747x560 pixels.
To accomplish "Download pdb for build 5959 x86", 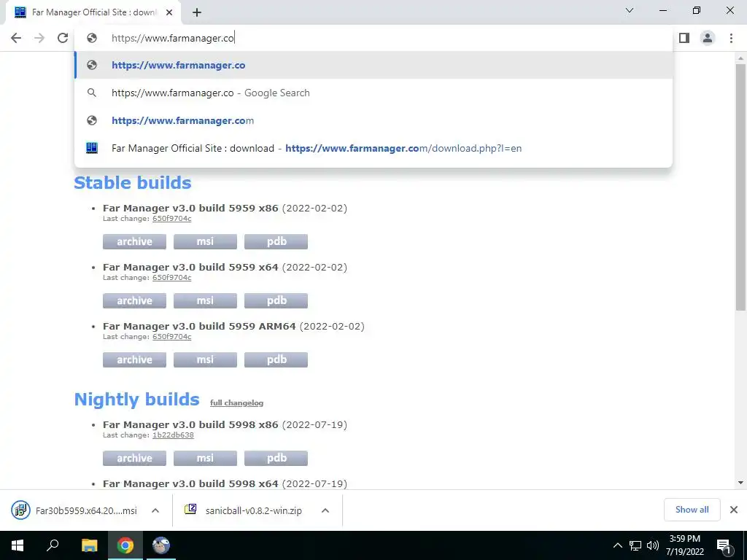I will tap(276, 241).
